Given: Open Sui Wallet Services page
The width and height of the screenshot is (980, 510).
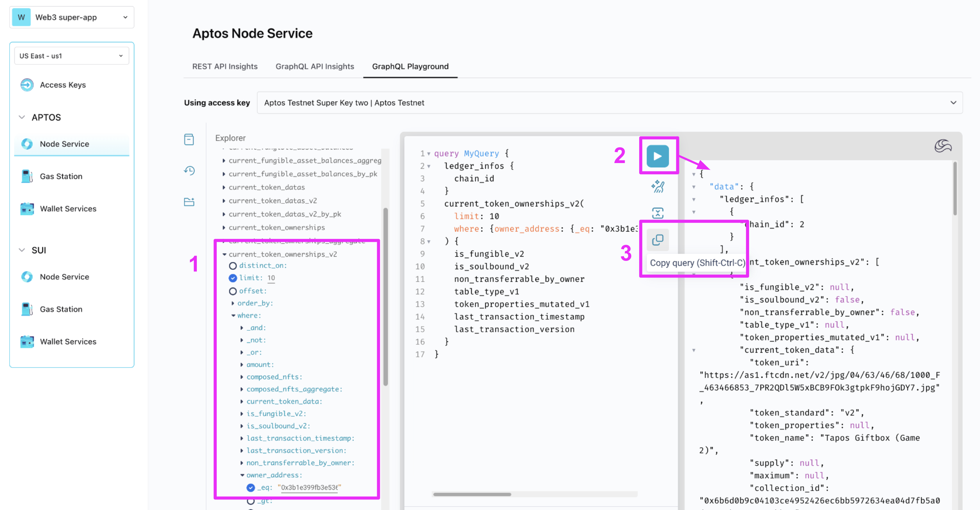Looking at the screenshot, I should click(68, 342).
